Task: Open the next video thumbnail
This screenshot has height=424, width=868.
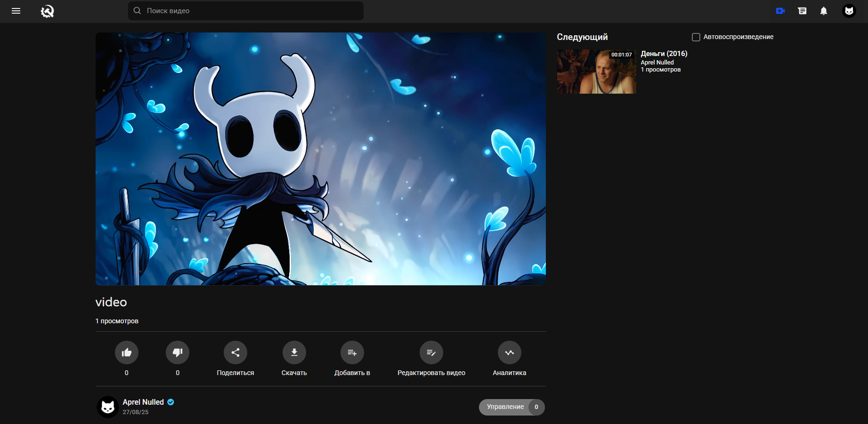Action: tap(596, 72)
